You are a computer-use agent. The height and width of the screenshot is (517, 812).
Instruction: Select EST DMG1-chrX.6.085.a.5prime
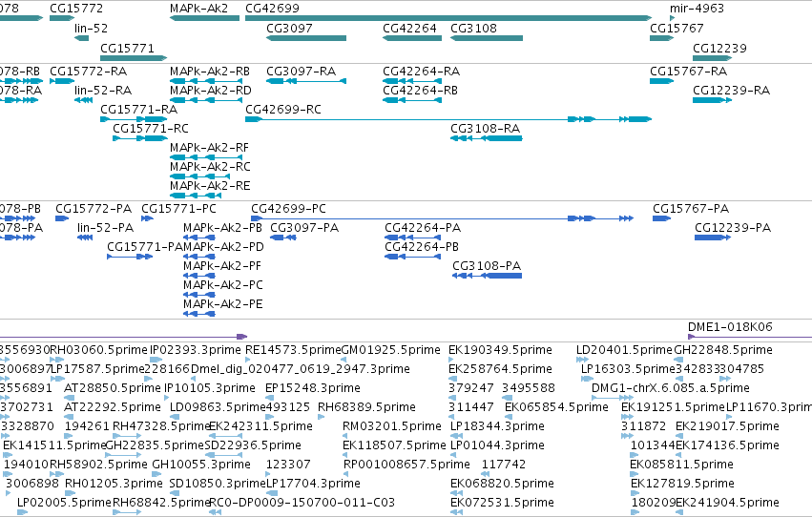coord(614,398)
